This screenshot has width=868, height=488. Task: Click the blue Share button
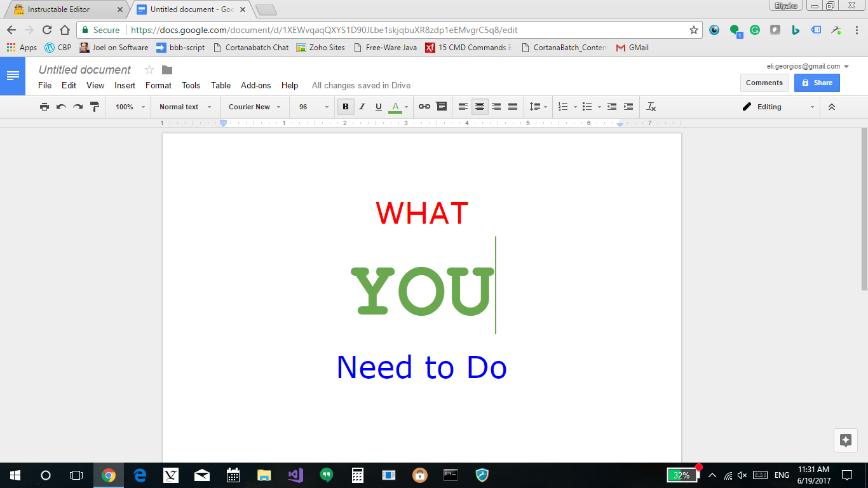point(817,83)
